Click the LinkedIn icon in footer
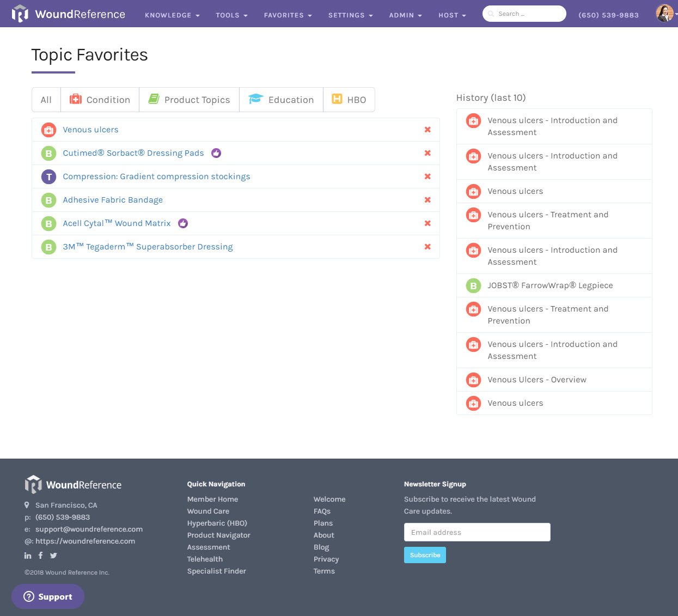This screenshot has width=678, height=616. coord(28,556)
